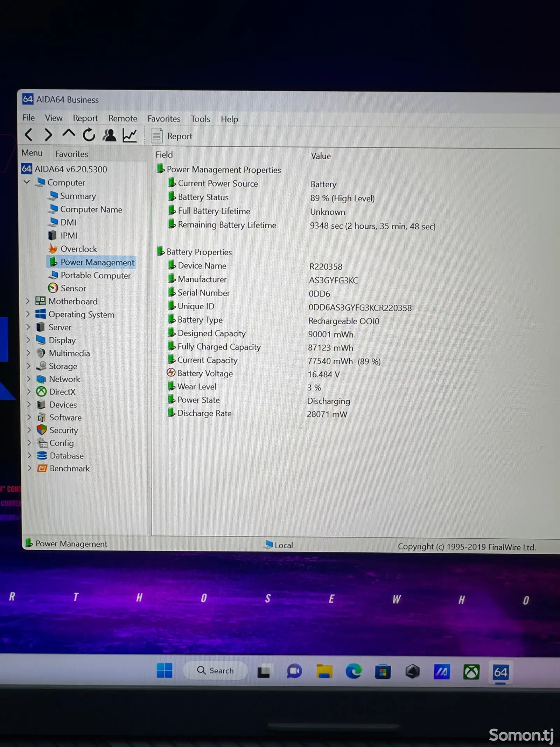The width and height of the screenshot is (560, 747).
Task: Refresh the page with the circular arrow icon
Action: [x=89, y=135]
